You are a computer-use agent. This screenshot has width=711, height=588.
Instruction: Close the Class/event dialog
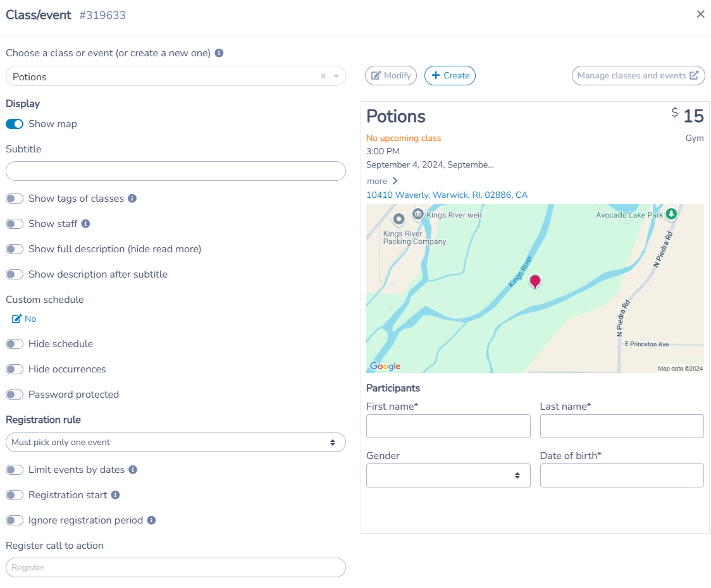click(x=700, y=15)
